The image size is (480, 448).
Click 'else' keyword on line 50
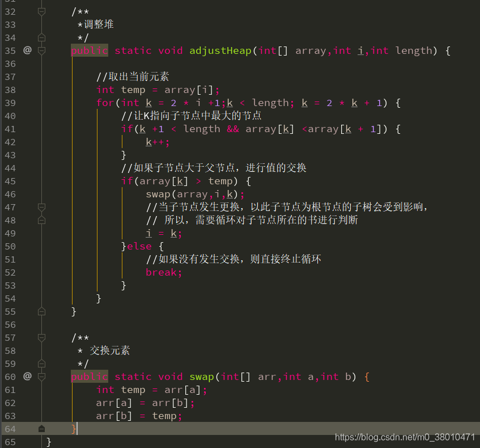(139, 246)
